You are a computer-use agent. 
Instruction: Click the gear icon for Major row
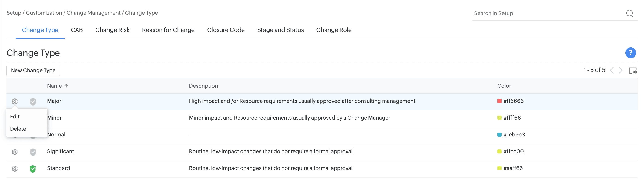[15, 101]
